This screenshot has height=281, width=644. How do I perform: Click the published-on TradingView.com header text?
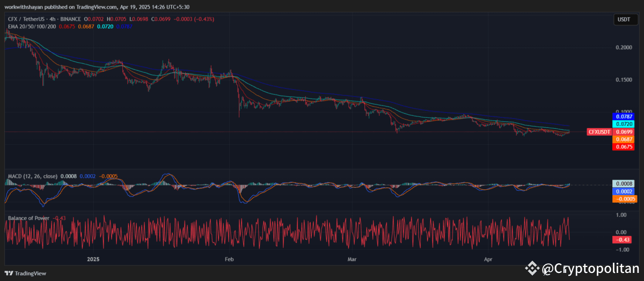[97, 6]
